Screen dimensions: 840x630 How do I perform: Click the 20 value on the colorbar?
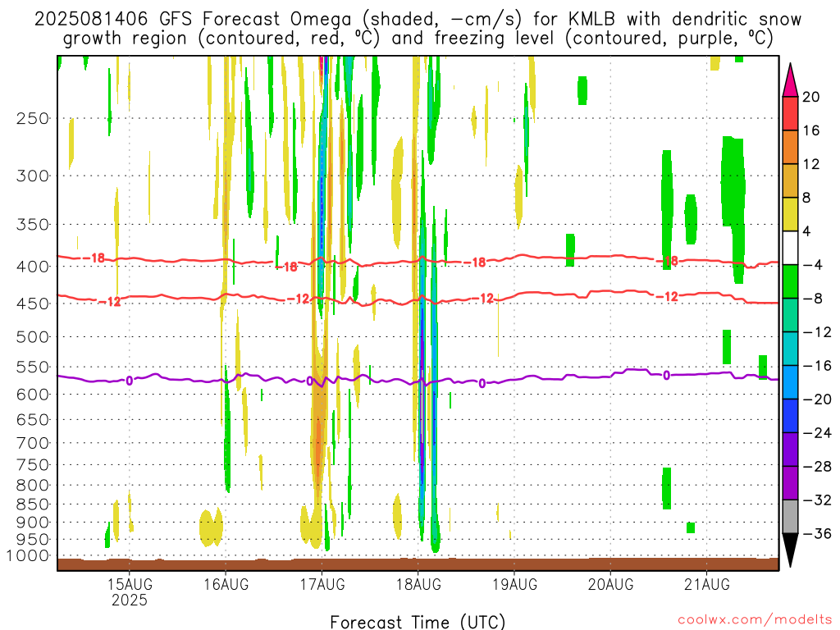pos(811,97)
